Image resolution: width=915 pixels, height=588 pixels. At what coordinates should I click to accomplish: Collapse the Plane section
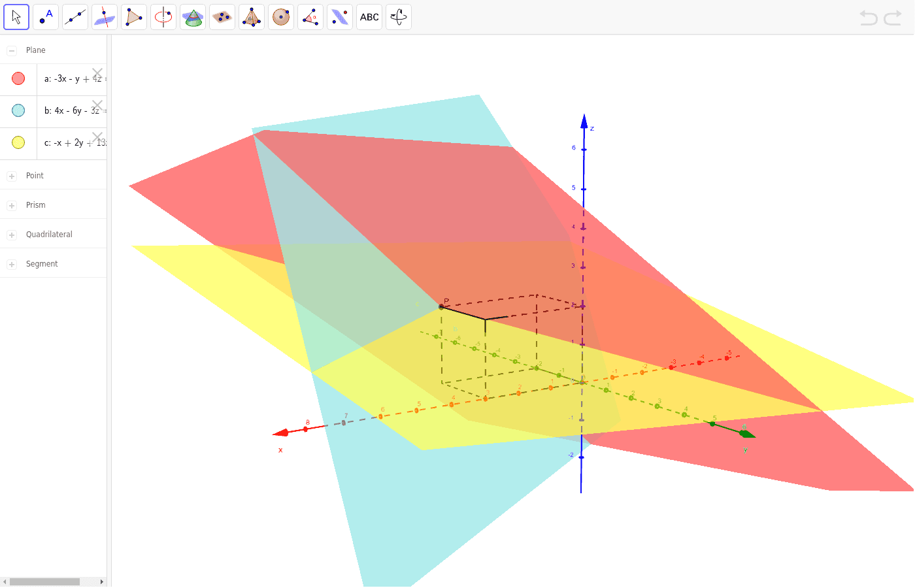(x=11, y=50)
